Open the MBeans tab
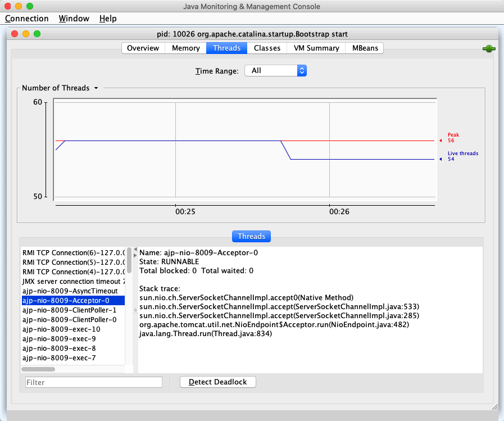This screenshot has width=504, height=421. pos(365,48)
